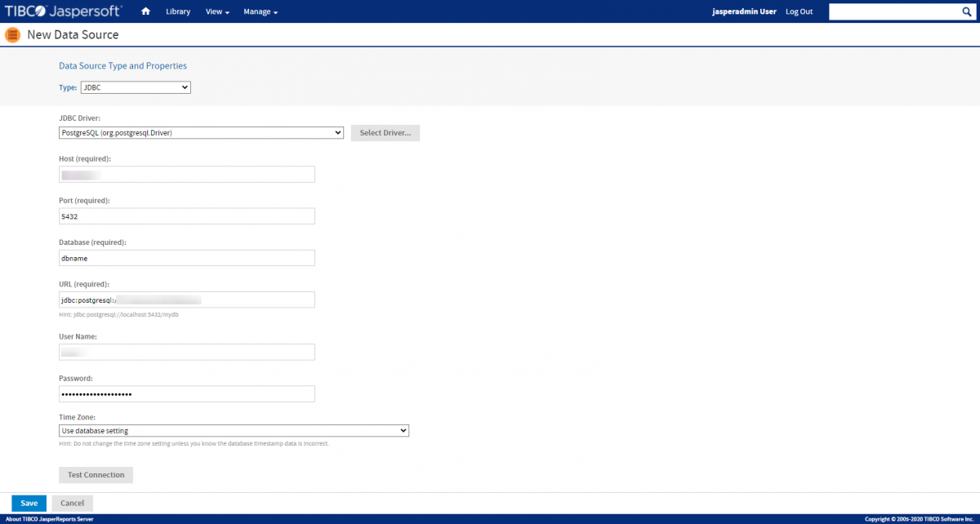The image size is (980, 524).
Task: Expand the View menu
Action: point(217,11)
